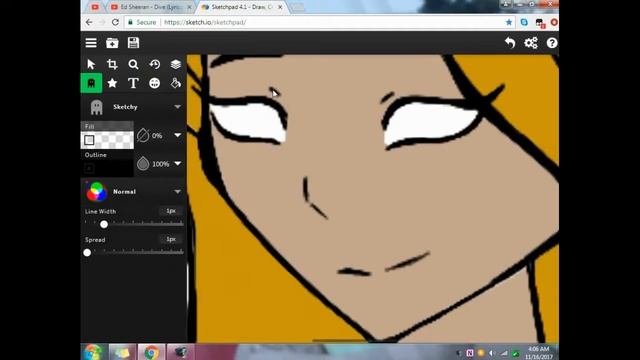This screenshot has width=640, height=360.
Task: Close the Sketchpad tab
Action: (x=280, y=7)
